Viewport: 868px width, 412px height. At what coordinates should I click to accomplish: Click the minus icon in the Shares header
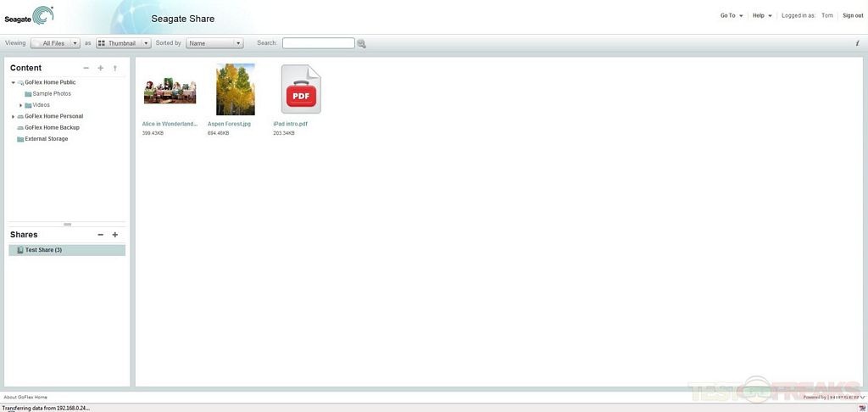[100, 235]
